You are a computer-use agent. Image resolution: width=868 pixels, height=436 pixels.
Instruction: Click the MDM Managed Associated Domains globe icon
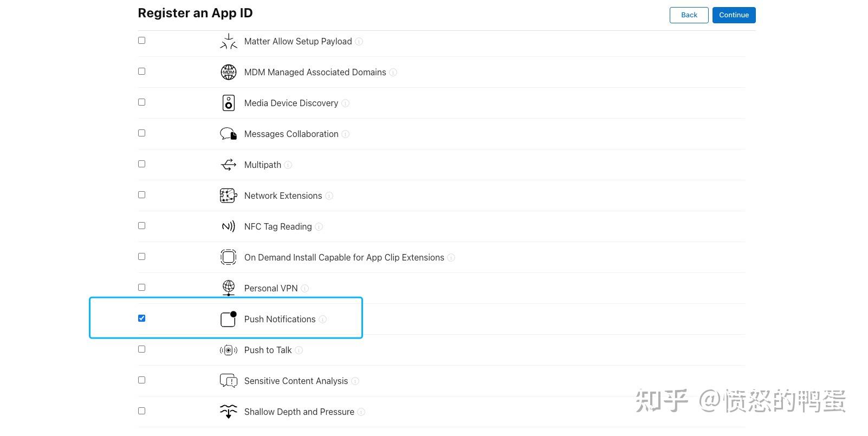pyautogui.click(x=229, y=72)
